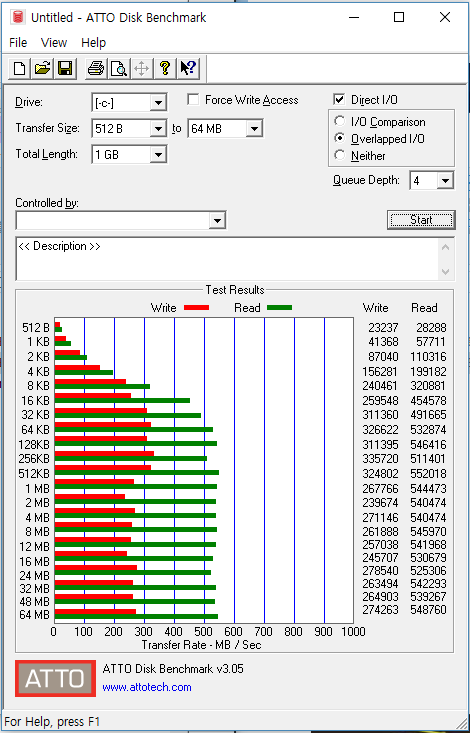Click the ATTO disk icon in title bar
Screen dimensions: 470x733
point(19,18)
